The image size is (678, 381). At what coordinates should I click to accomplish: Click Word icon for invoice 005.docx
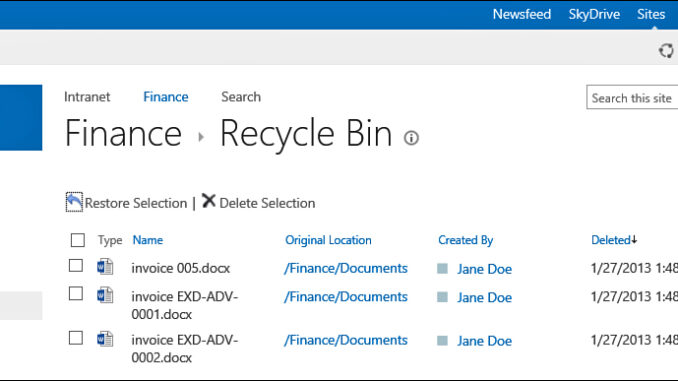pyautogui.click(x=105, y=267)
